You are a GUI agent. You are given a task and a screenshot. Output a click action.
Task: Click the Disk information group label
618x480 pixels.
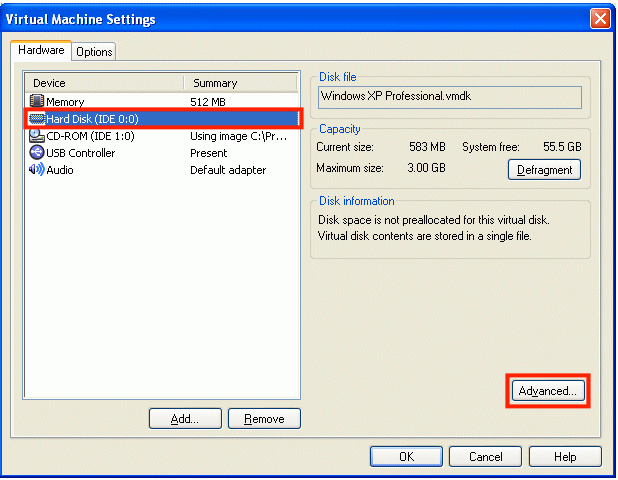[357, 201]
